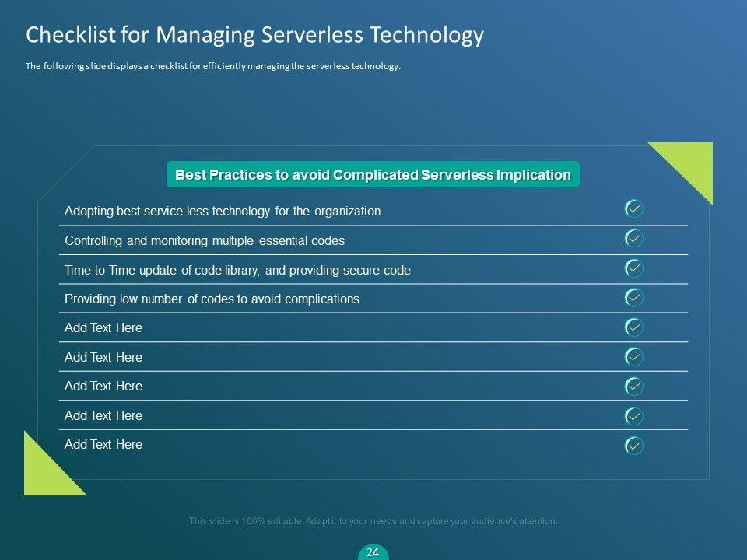The width and height of the screenshot is (747, 560).
Task: Click checkmark next to 'Providing low number of codes'
Action: pyautogui.click(x=634, y=297)
